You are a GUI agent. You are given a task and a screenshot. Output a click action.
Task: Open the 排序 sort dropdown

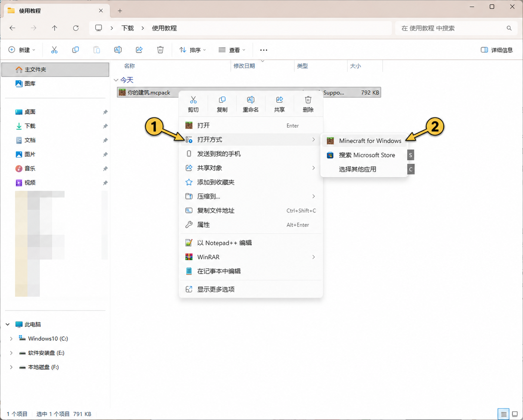click(x=193, y=50)
